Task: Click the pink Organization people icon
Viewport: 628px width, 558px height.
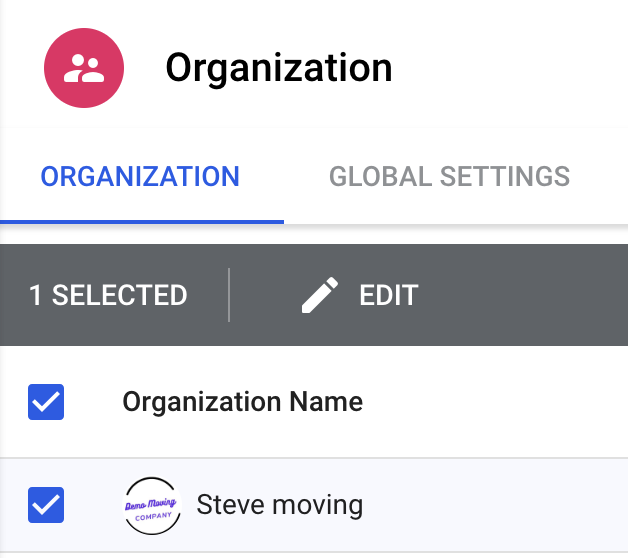Action: point(84,68)
